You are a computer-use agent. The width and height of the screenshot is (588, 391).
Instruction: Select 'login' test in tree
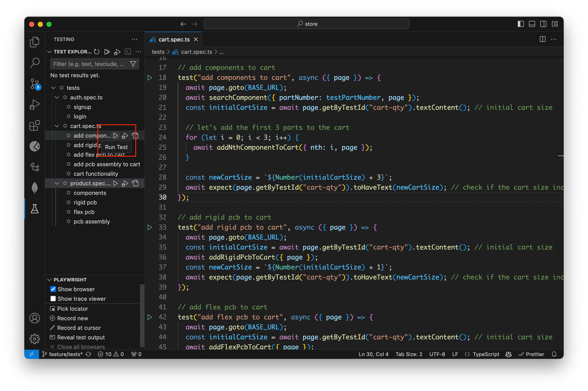(80, 117)
